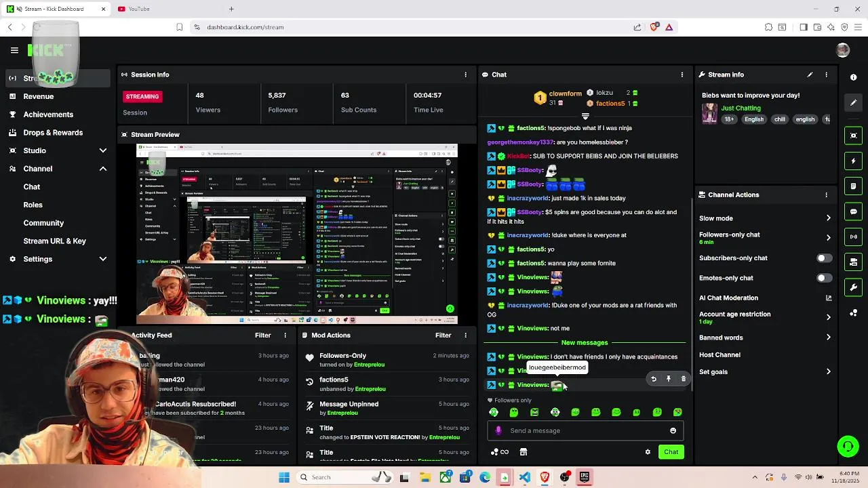Open Slow mode options arrow
The image size is (868, 488).
(828, 218)
